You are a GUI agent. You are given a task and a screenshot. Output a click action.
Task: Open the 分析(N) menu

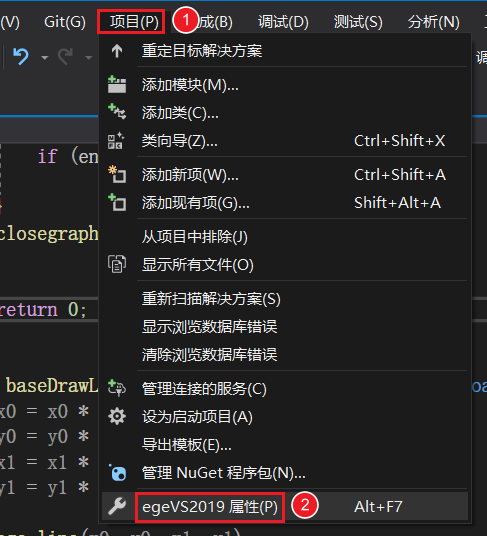[x=433, y=22]
